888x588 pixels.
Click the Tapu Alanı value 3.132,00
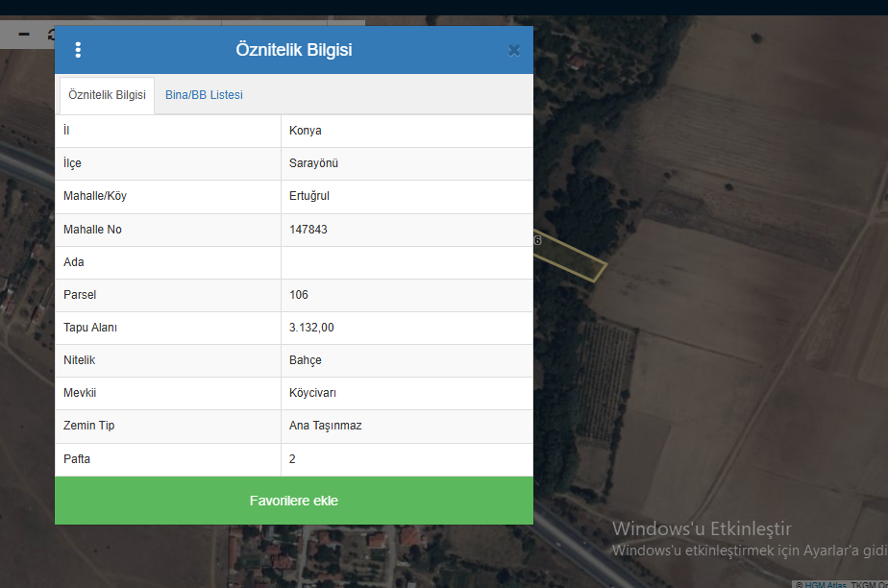(311, 328)
